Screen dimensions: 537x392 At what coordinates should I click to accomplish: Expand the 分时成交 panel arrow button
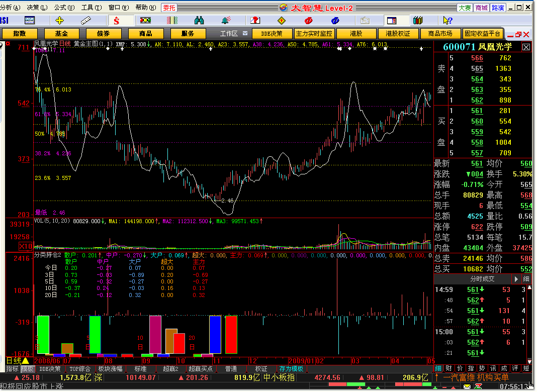[x=516, y=279]
